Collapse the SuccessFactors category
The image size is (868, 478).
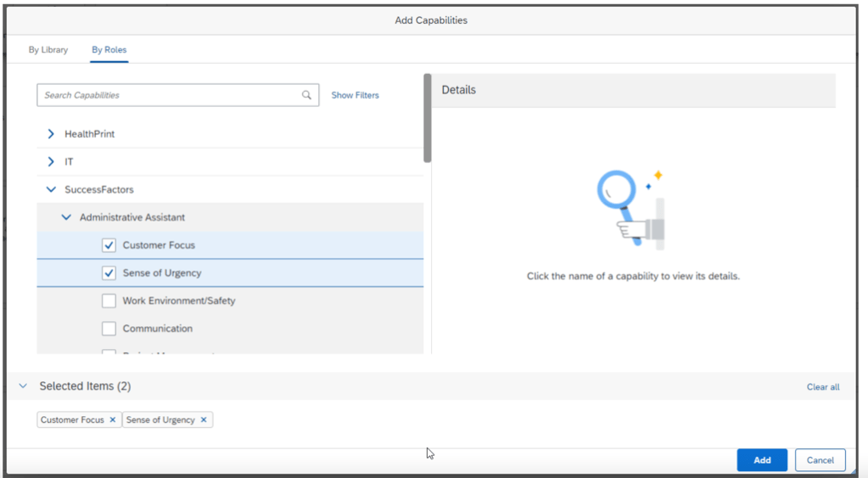[51, 189]
